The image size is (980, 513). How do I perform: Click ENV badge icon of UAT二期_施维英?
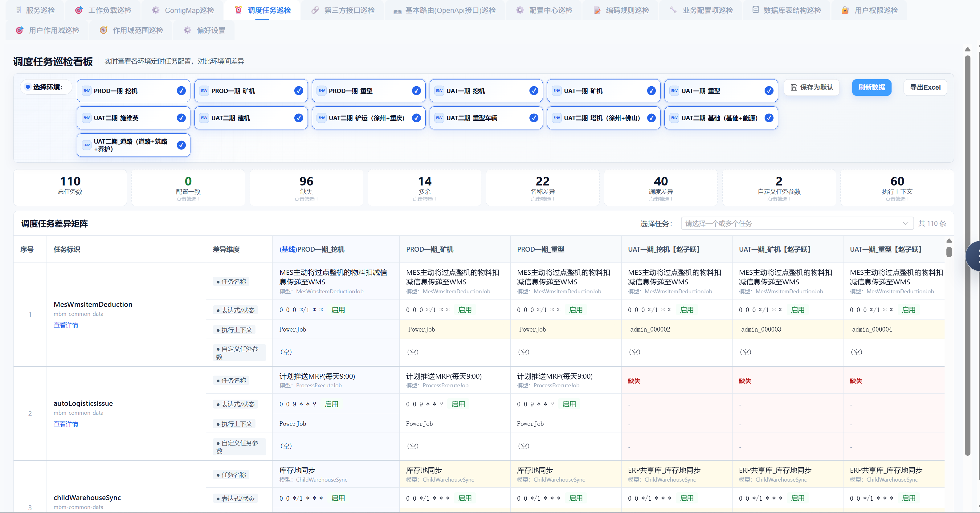point(87,118)
